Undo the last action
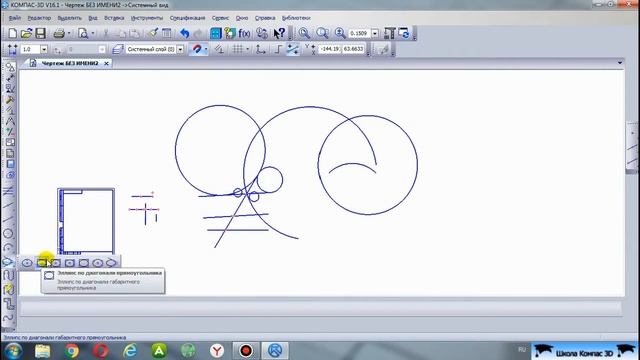 185,33
